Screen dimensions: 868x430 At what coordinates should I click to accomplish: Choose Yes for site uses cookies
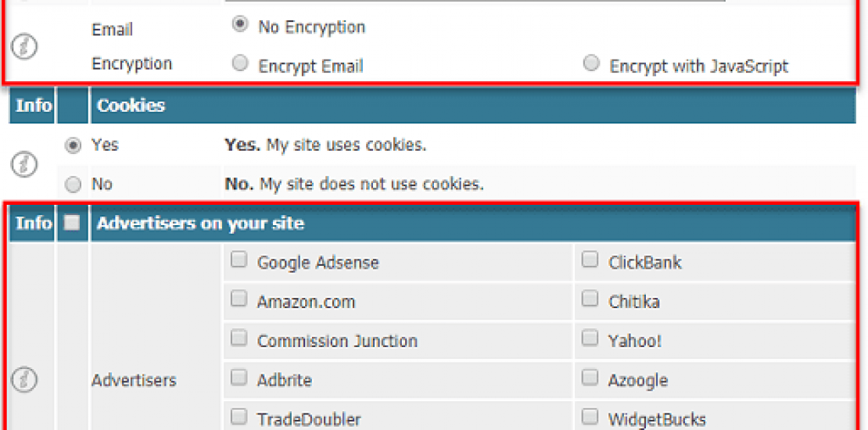coord(74,145)
